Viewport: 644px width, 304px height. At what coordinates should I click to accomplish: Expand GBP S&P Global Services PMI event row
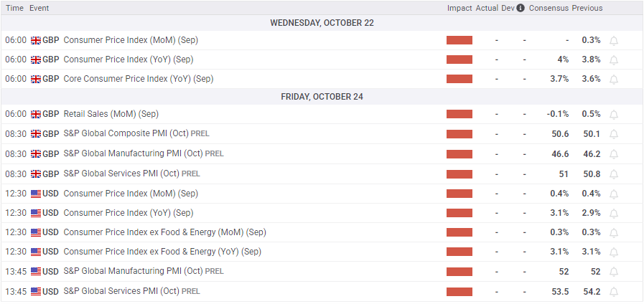tap(121, 174)
